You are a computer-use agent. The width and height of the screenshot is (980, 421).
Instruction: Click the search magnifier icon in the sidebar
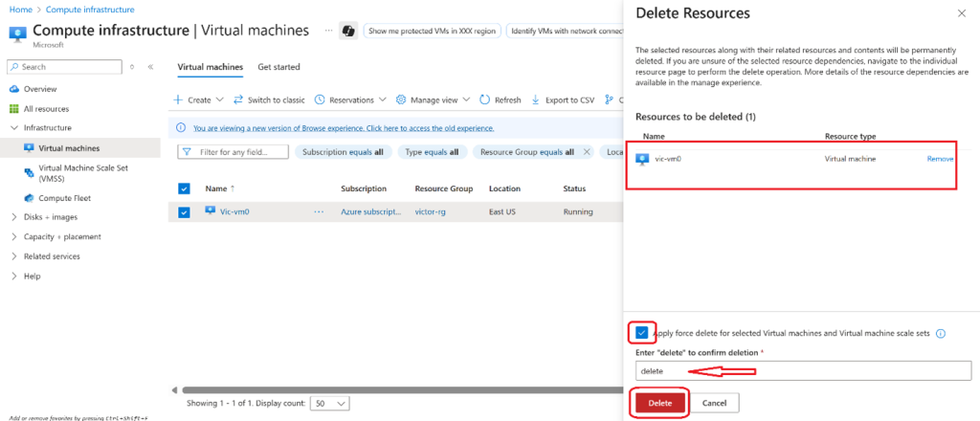15,67
